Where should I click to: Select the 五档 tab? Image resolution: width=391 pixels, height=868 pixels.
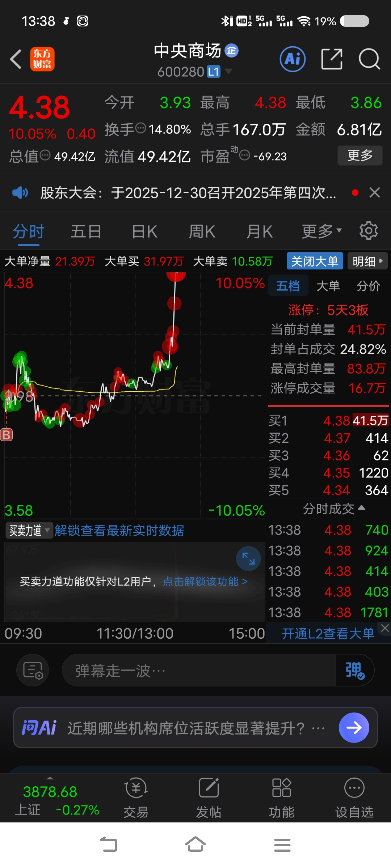288,286
